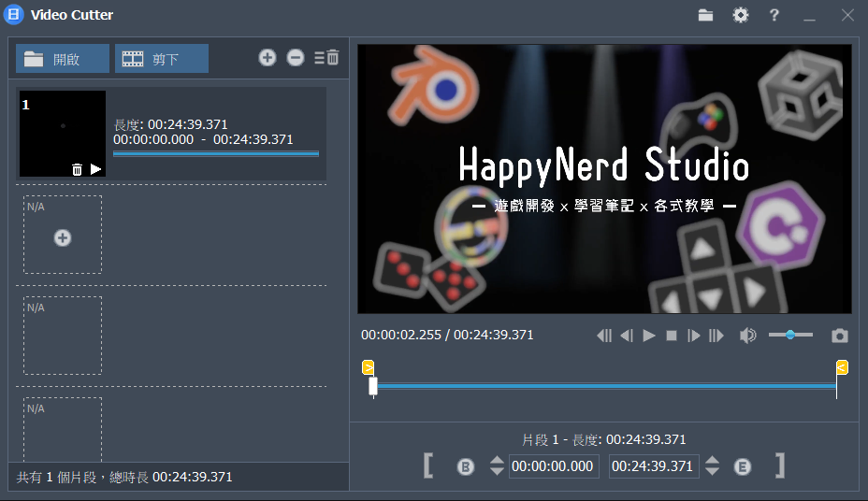
Task: Click segment range 00:00:00.000 - 00:24:39.371 text
Action: tap(203, 139)
